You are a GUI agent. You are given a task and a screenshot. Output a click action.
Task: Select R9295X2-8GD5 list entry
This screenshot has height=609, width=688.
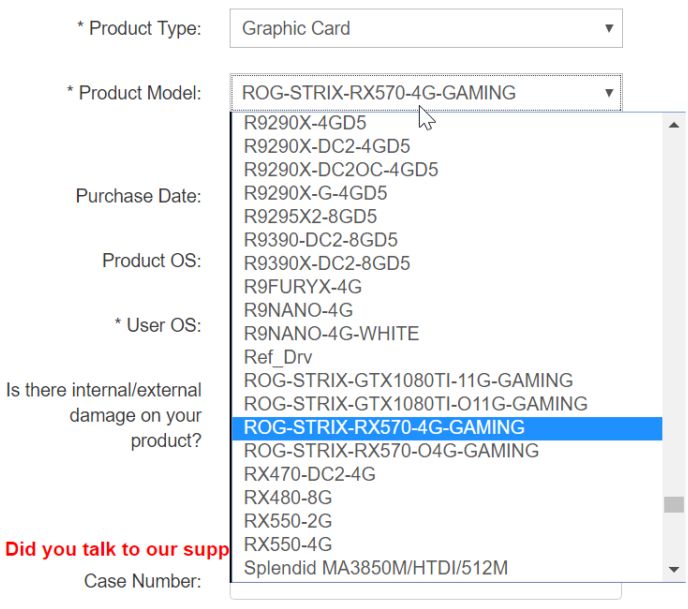tap(310, 217)
